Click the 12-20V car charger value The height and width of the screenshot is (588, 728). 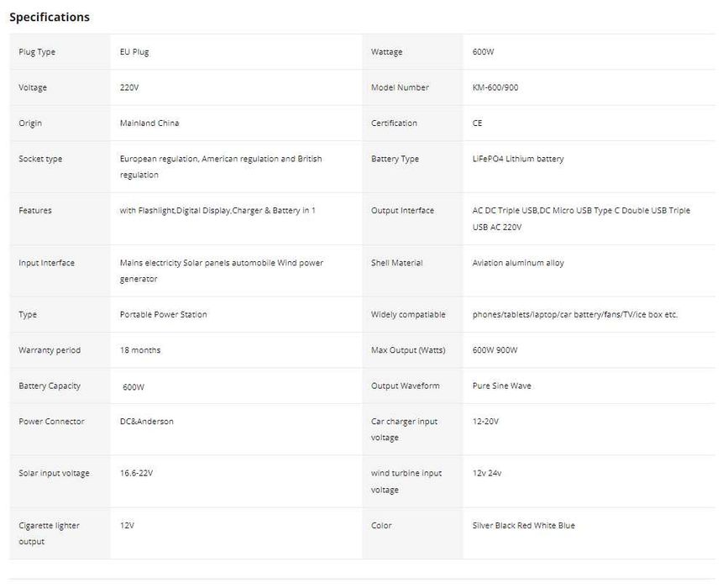point(485,422)
